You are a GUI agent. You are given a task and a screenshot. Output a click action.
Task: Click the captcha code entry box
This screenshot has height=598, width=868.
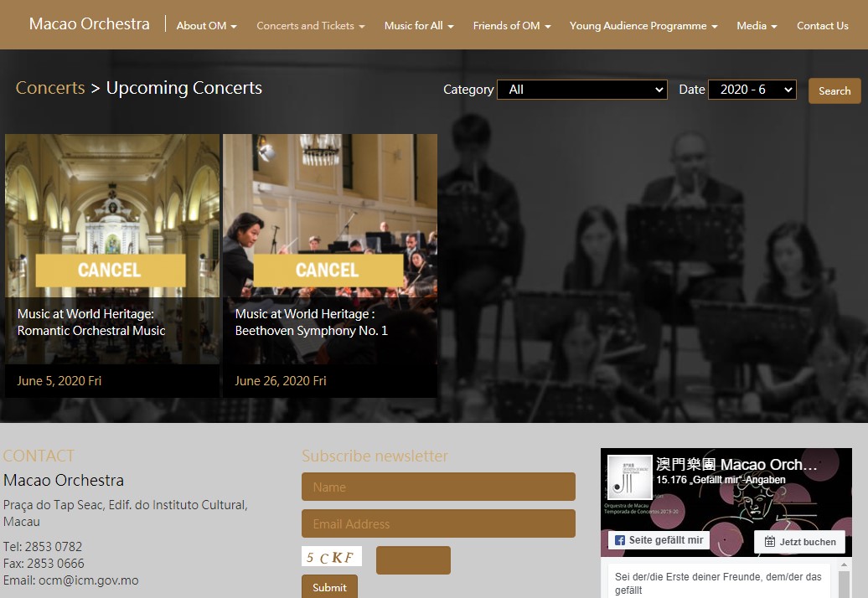pos(413,560)
